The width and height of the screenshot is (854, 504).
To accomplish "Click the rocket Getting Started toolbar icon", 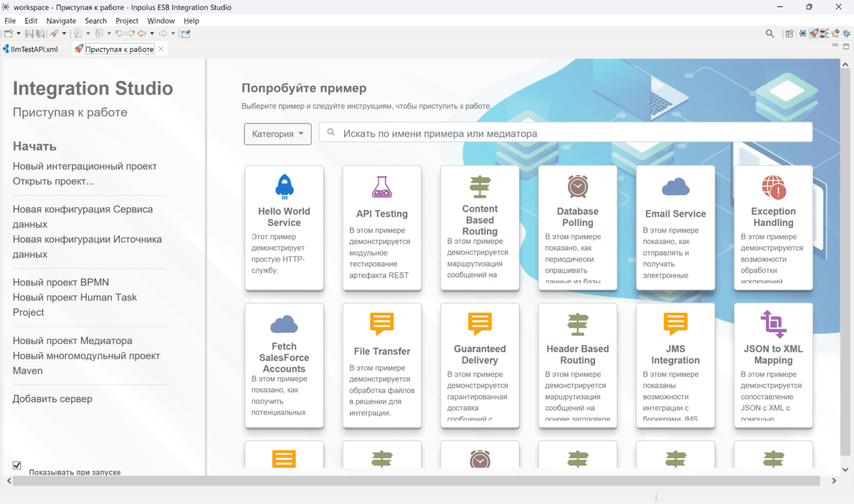I will point(54,33).
